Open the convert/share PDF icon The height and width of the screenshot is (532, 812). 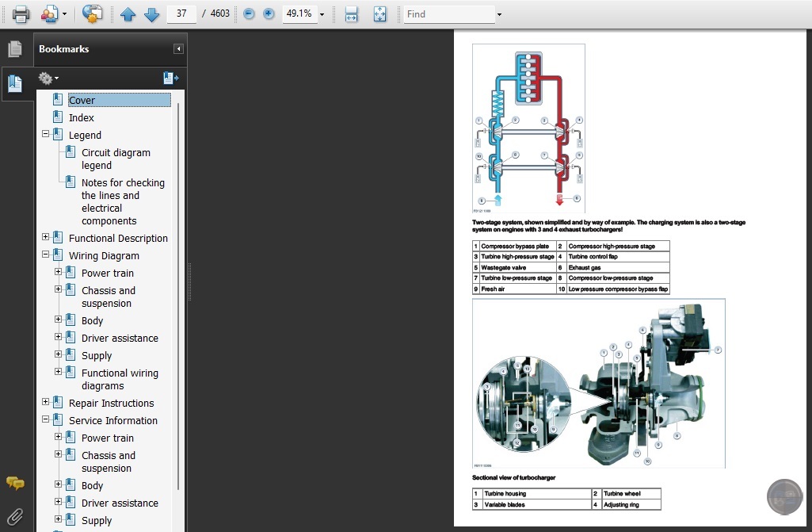point(49,14)
